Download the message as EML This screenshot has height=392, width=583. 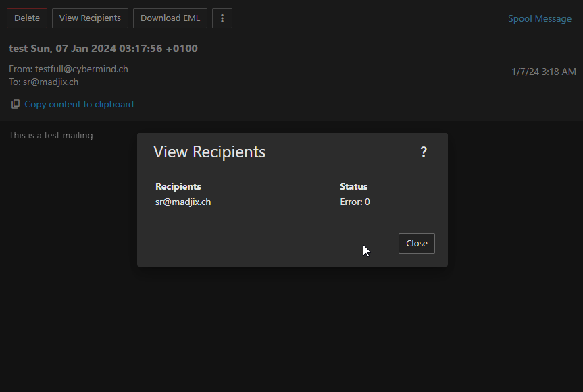point(170,18)
